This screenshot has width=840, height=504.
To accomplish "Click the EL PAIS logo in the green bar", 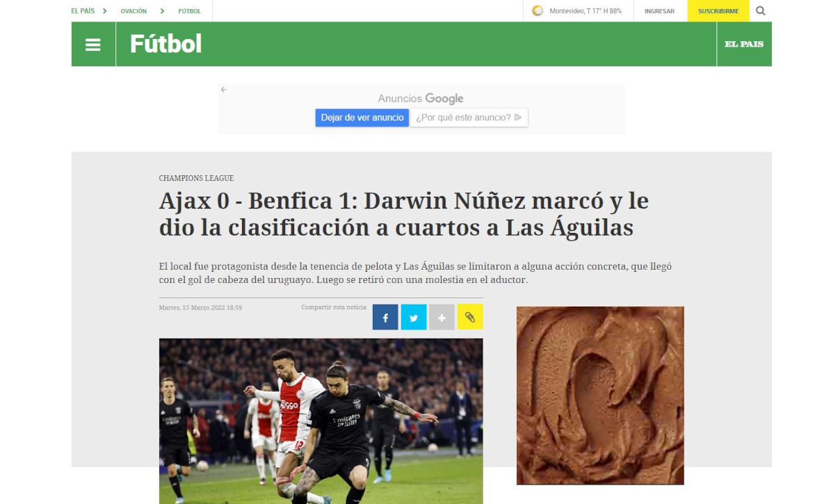I will point(744,44).
